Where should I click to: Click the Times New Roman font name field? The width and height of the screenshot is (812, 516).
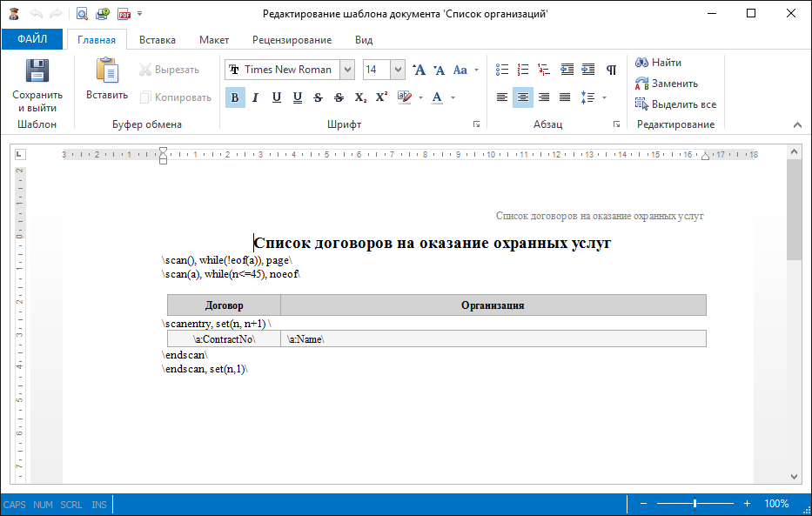click(x=282, y=70)
